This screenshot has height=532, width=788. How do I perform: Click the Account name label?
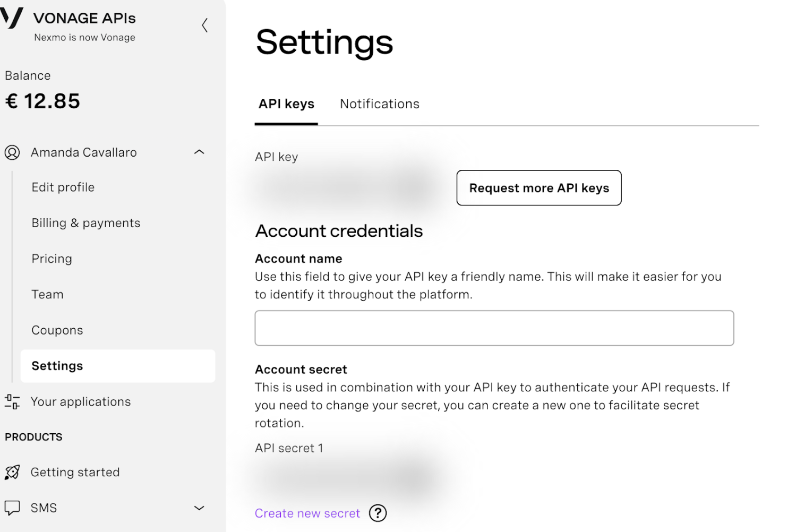(298, 259)
